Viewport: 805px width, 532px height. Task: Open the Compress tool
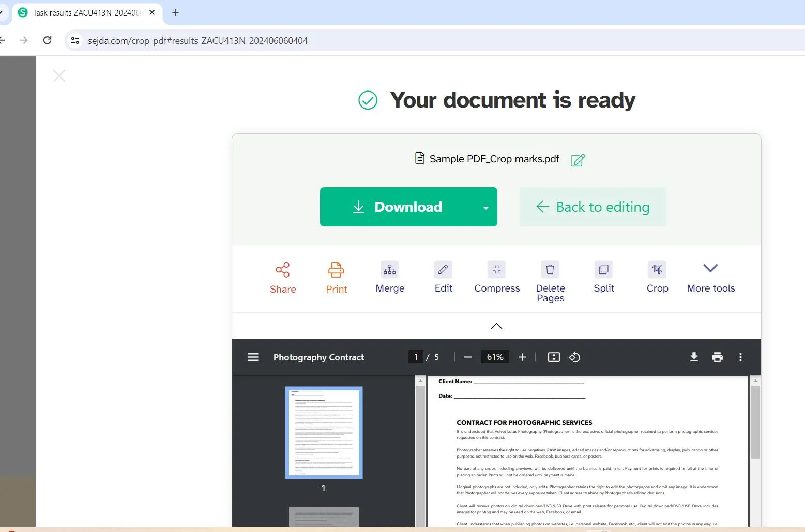coord(496,269)
